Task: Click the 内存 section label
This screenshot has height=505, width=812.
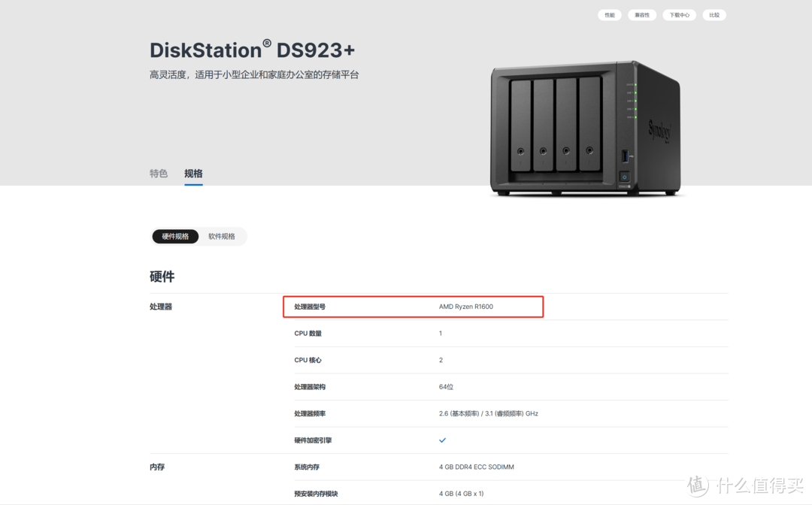Action: 156,466
